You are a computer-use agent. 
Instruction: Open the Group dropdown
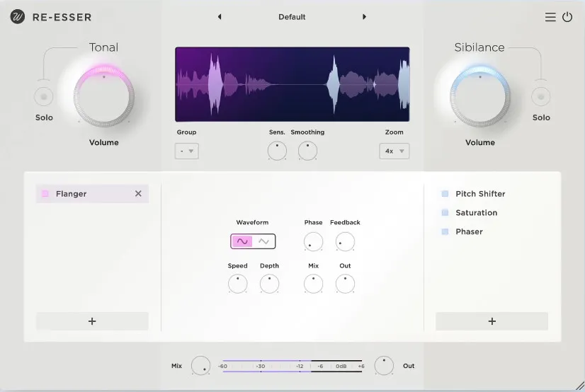click(x=186, y=151)
